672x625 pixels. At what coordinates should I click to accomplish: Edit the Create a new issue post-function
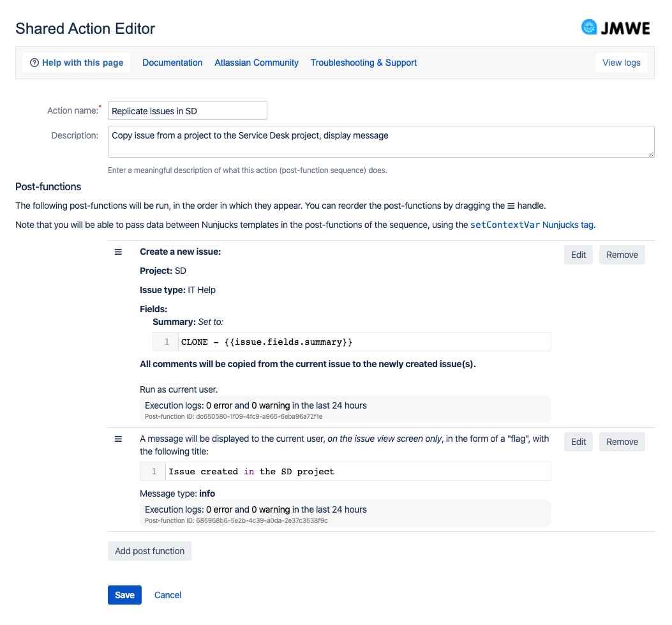(x=578, y=254)
